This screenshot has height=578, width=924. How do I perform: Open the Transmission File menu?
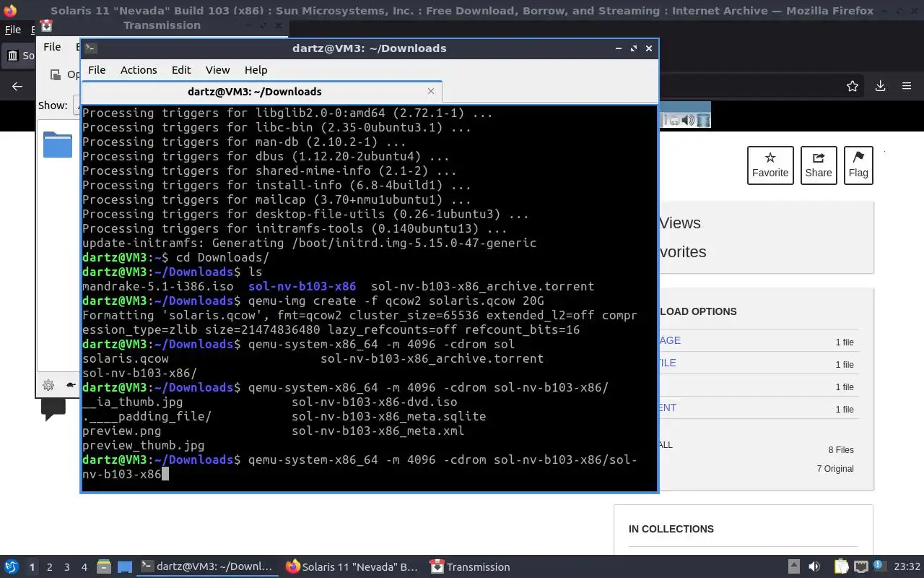pos(52,47)
